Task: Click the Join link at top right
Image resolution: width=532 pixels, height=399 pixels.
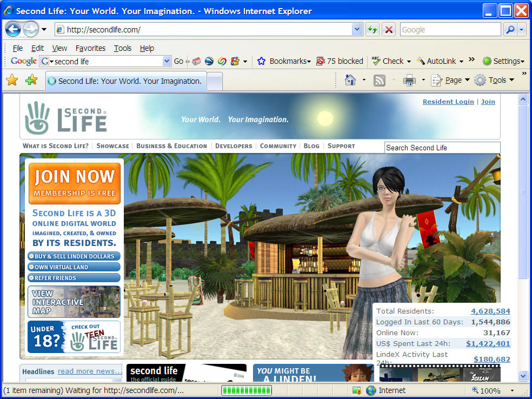Action: (x=488, y=102)
